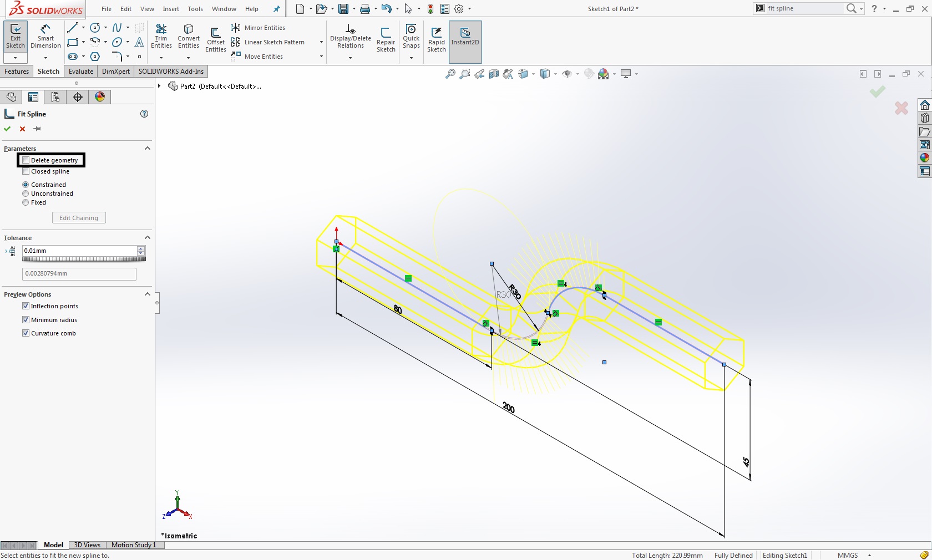Click the Convert Entities icon
This screenshot has height=560, width=932.
click(189, 37)
